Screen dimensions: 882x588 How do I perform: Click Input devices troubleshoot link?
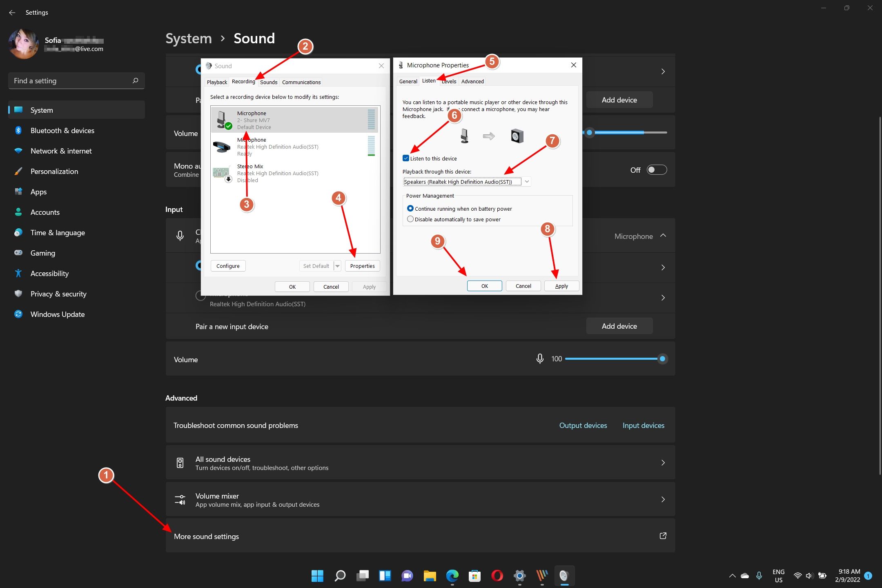pos(643,425)
